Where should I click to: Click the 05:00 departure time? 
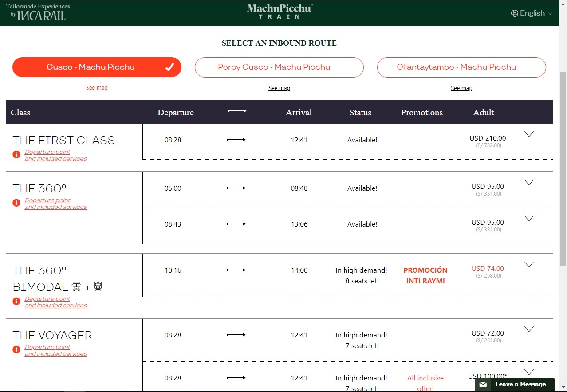(x=173, y=188)
